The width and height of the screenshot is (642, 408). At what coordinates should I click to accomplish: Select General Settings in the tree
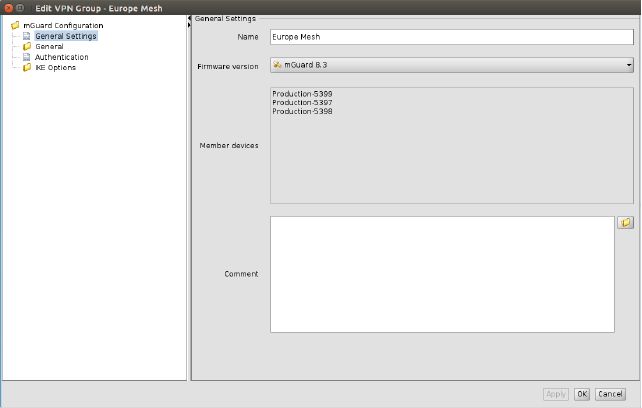click(x=66, y=36)
